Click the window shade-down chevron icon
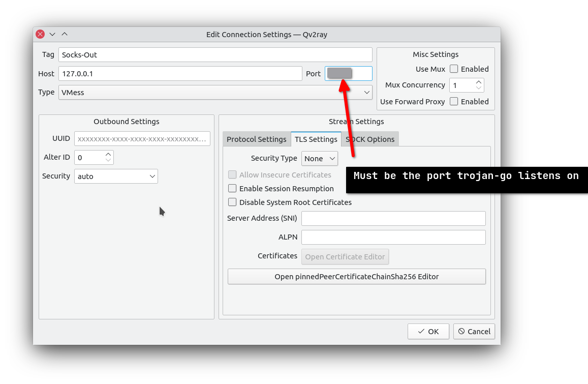This screenshot has width=588, height=384. click(52, 34)
